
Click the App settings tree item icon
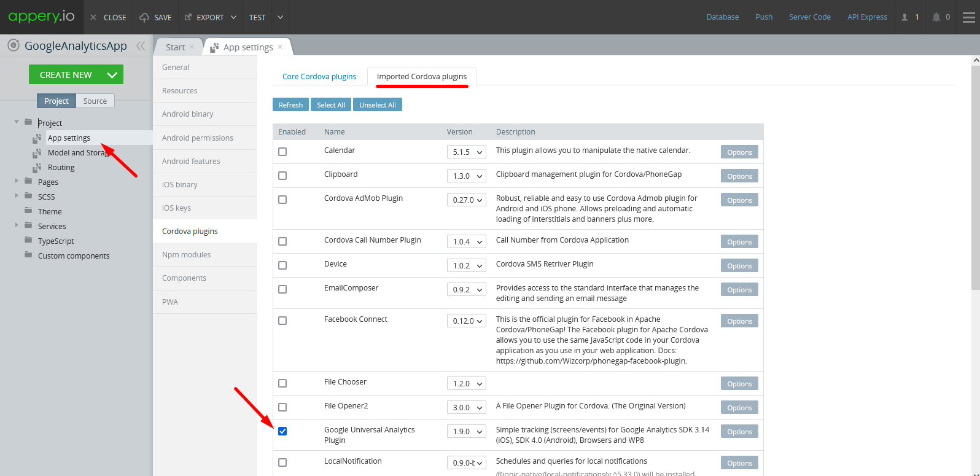point(37,138)
